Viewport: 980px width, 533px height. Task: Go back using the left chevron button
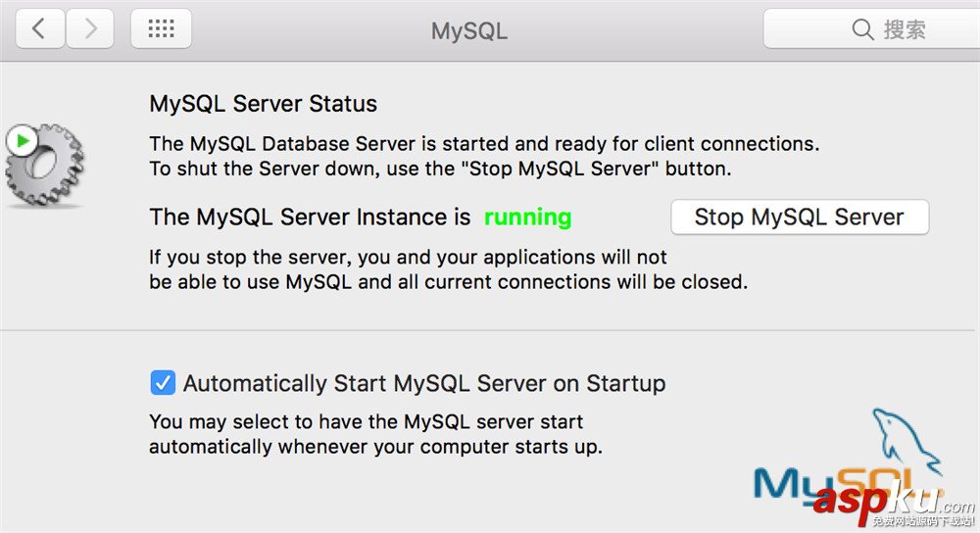coord(38,29)
